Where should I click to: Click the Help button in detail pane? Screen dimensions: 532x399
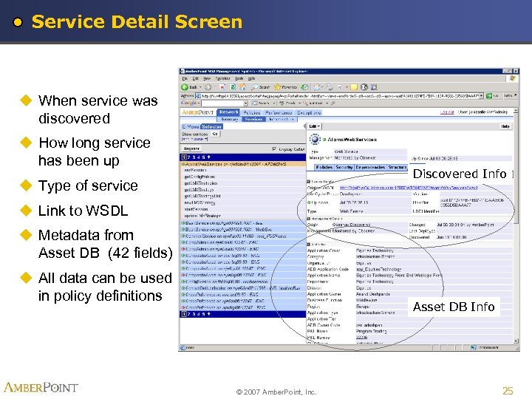click(x=505, y=126)
